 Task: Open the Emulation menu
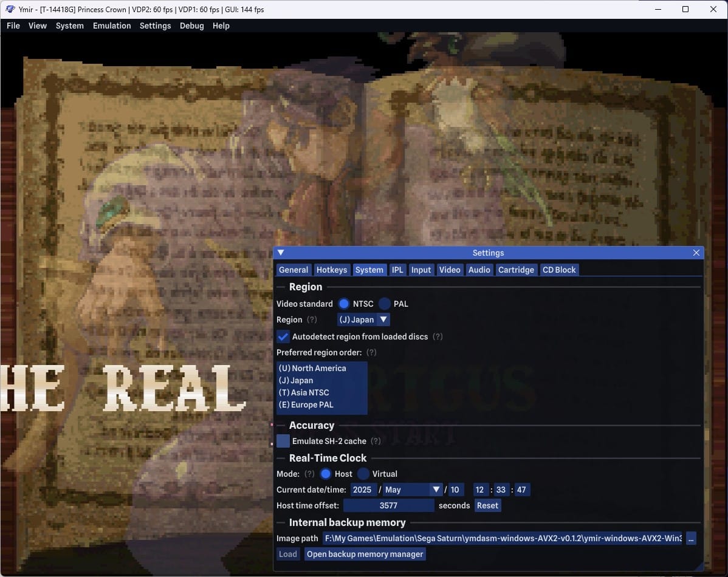pos(112,26)
